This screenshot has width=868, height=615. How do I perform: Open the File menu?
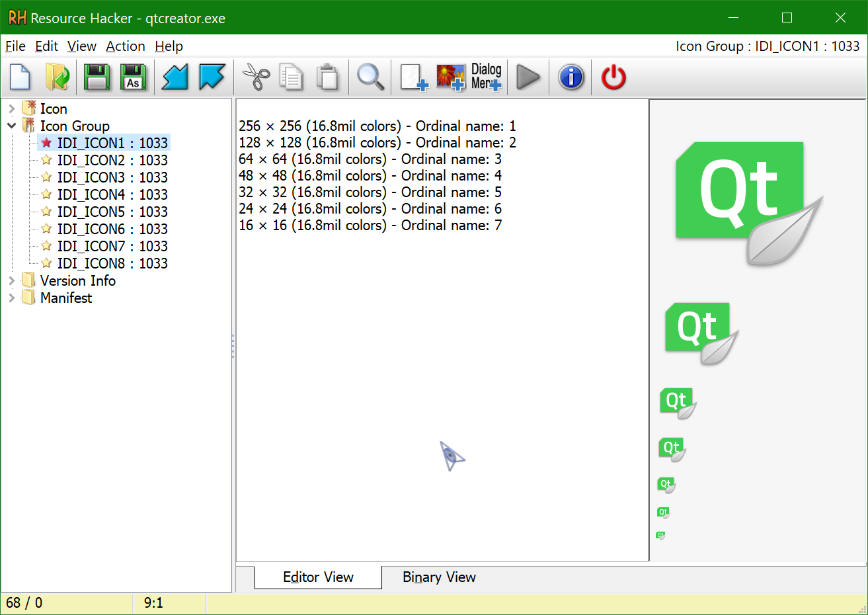tap(15, 46)
